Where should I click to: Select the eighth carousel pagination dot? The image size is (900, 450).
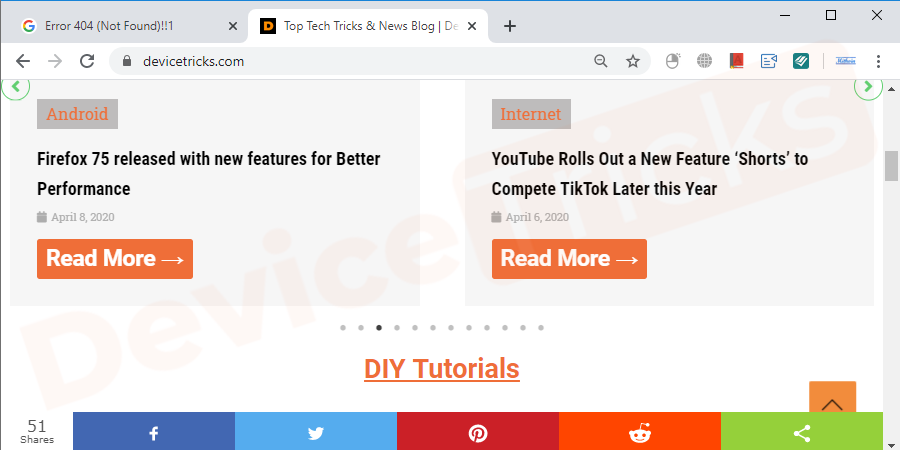pos(469,328)
